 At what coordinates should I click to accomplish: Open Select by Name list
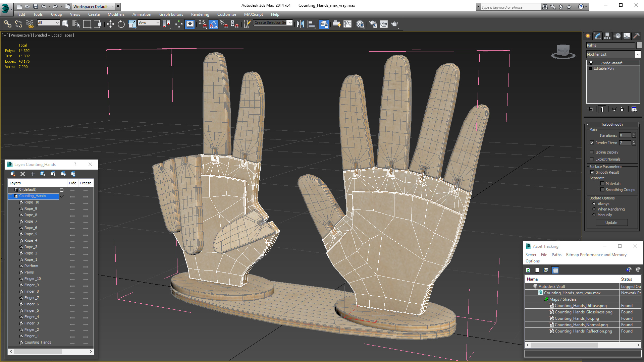(76, 24)
